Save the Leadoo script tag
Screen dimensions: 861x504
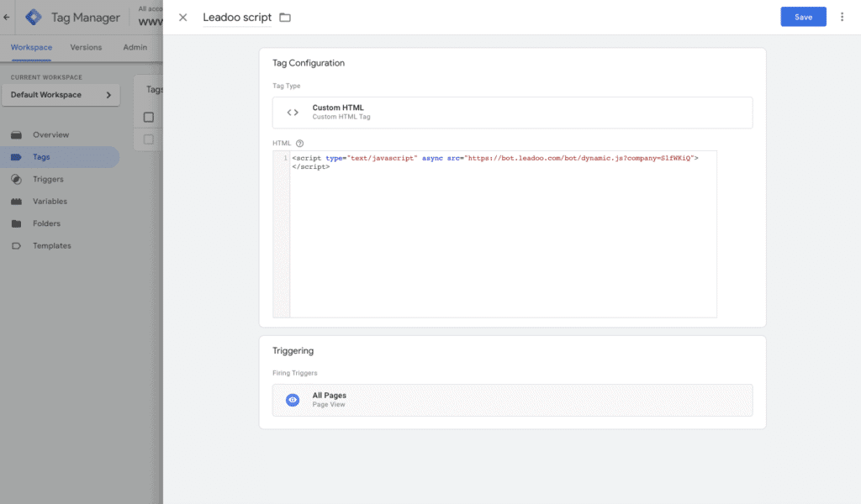pyautogui.click(x=803, y=17)
